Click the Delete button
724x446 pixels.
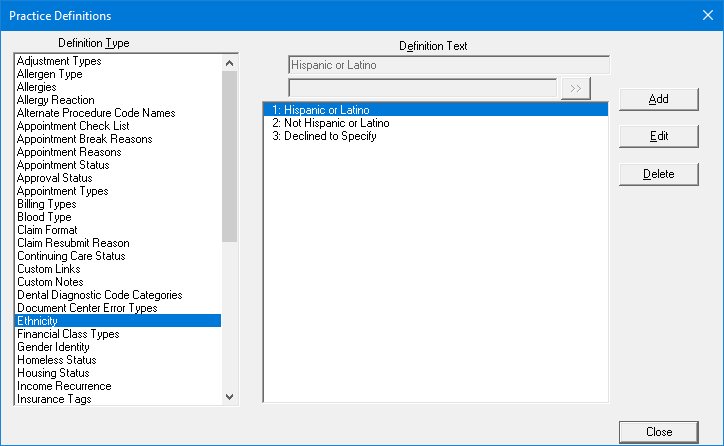658,174
